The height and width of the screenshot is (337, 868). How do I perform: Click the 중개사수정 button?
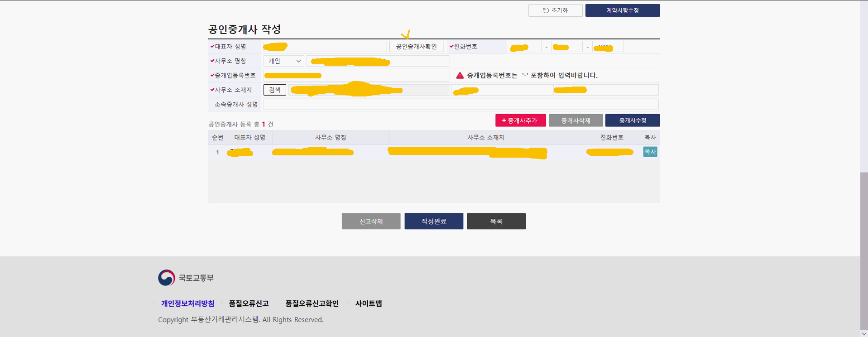pyautogui.click(x=633, y=120)
